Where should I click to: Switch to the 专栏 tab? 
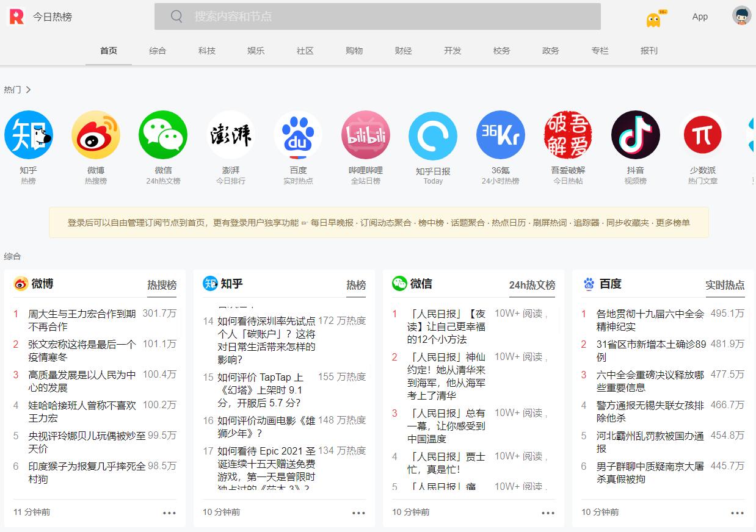click(x=600, y=51)
